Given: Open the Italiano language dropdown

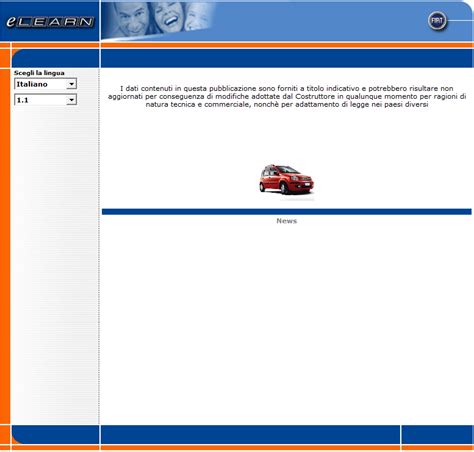Looking at the screenshot, I should tap(45, 84).
